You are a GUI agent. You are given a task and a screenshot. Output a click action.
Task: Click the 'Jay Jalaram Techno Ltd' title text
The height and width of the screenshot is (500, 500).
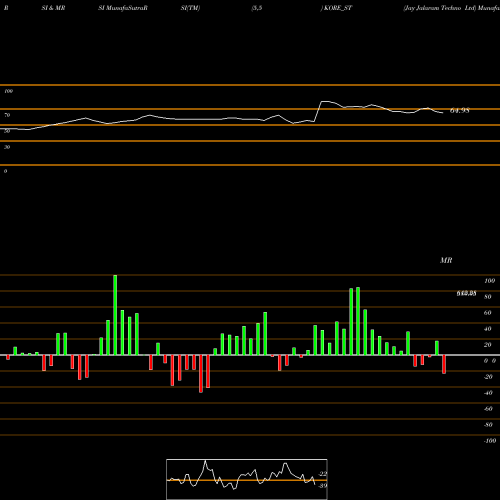(x=439, y=8)
